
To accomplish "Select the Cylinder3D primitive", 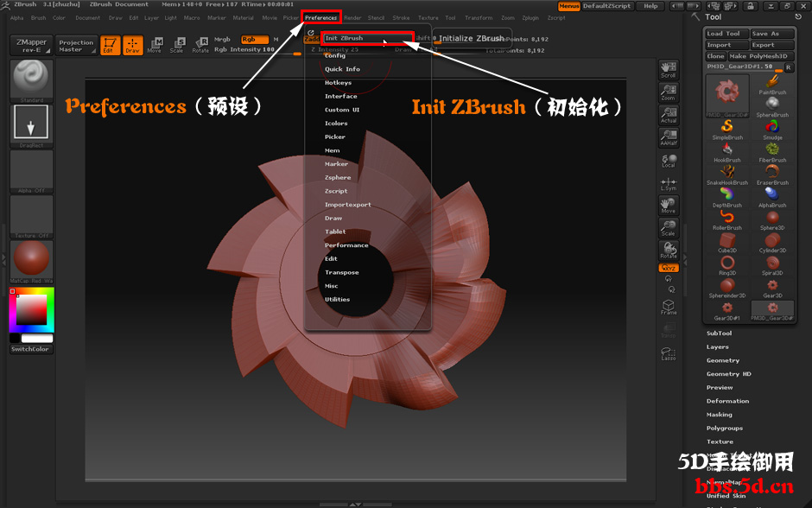I will coord(772,243).
